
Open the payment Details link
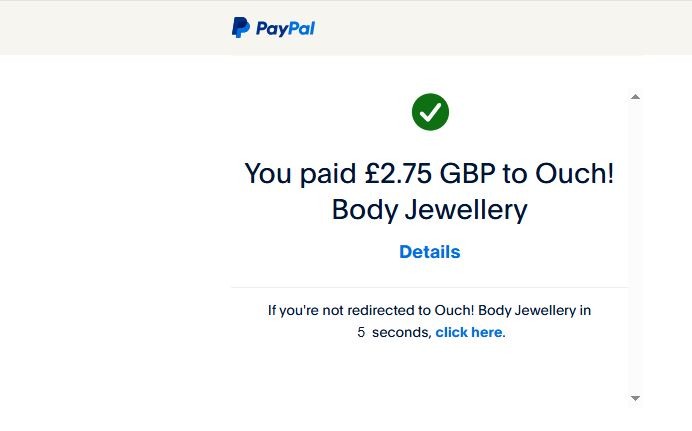(x=430, y=252)
